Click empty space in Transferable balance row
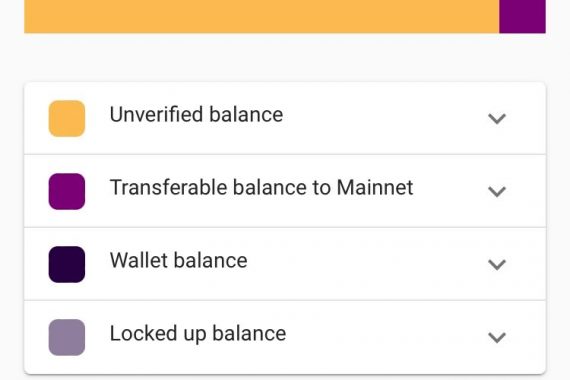This screenshot has width=570, height=380. click(451, 191)
